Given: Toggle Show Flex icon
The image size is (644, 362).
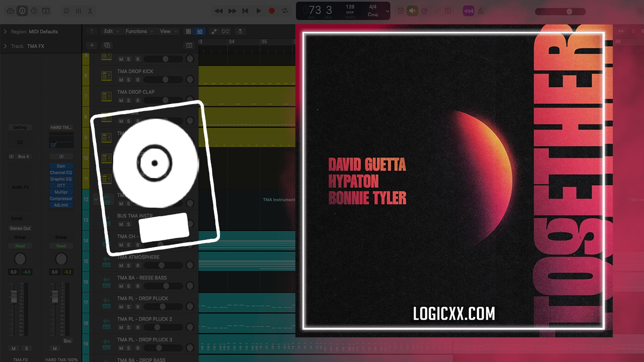Looking at the screenshot, I should coord(225,31).
